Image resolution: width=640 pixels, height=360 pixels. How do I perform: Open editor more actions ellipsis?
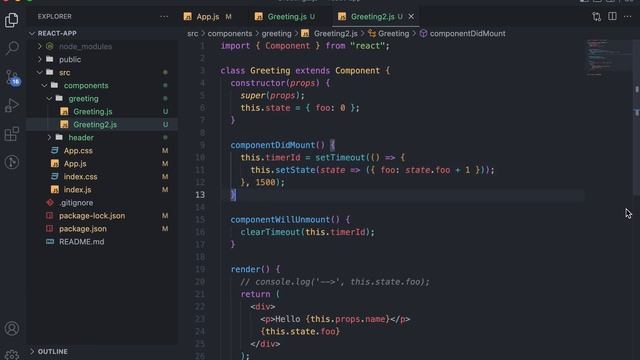627,16
